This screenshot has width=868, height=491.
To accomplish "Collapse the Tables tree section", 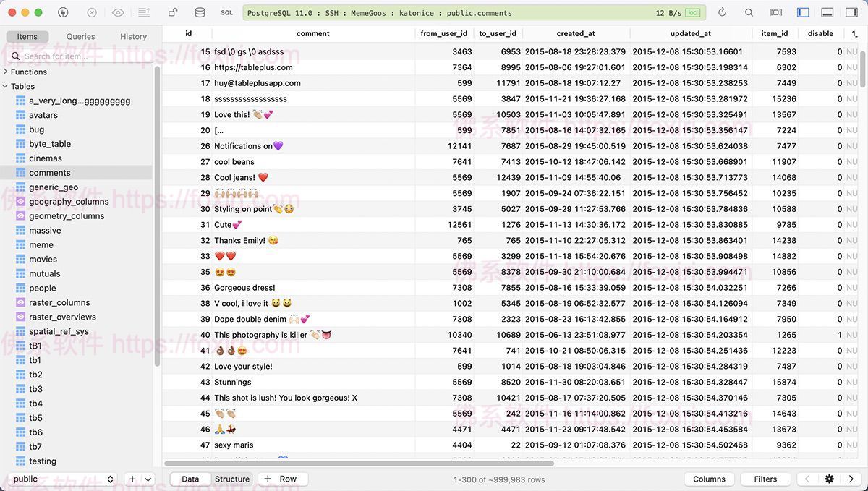I will 6,86.
